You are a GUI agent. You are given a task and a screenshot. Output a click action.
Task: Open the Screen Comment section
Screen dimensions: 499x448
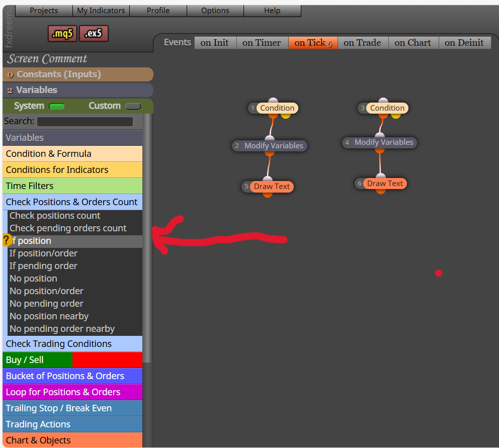click(x=47, y=59)
